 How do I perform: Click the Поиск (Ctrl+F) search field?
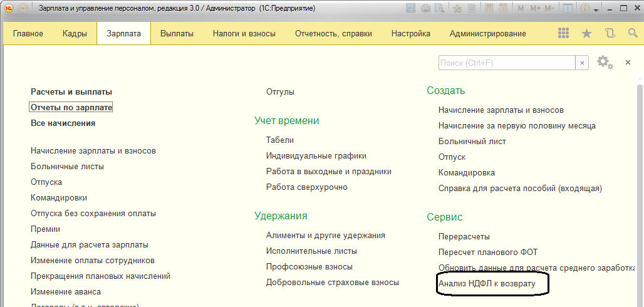click(x=506, y=63)
